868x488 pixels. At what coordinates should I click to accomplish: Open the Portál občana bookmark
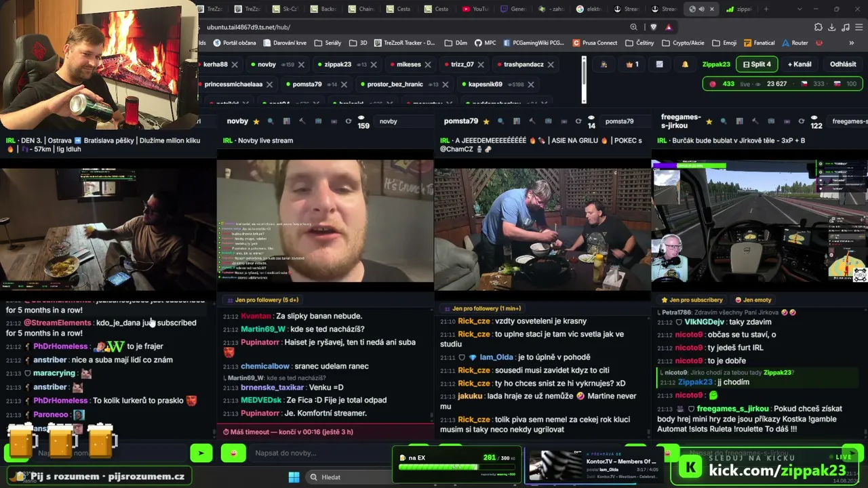235,43
